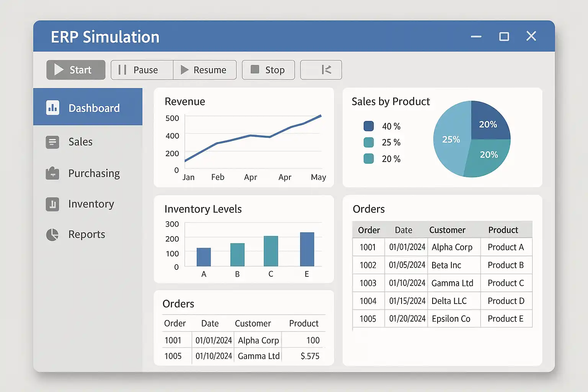Click the Dashboard bar chart icon
Image resolution: width=588 pixels, height=392 pixels.
(52, 108)
